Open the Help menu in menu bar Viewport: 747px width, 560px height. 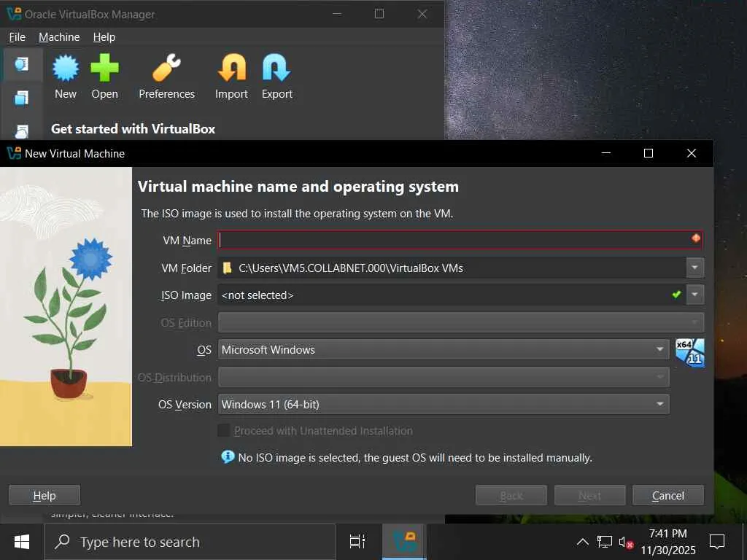(104, 37)
